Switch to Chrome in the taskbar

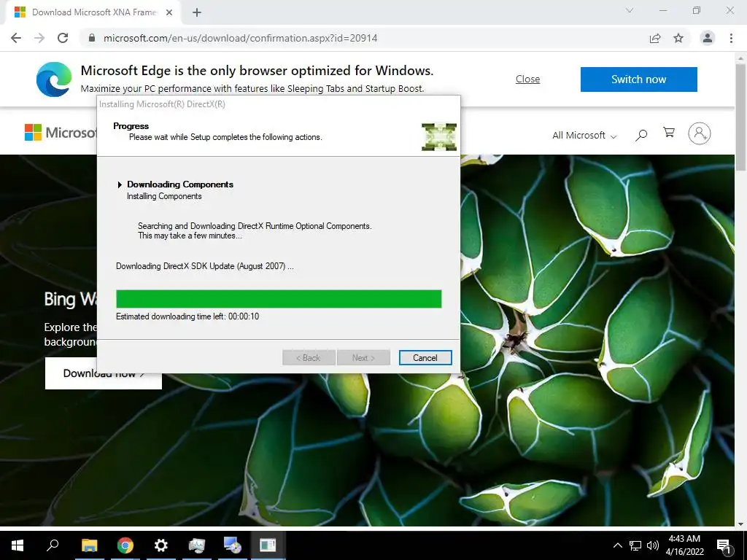point(125,545)
